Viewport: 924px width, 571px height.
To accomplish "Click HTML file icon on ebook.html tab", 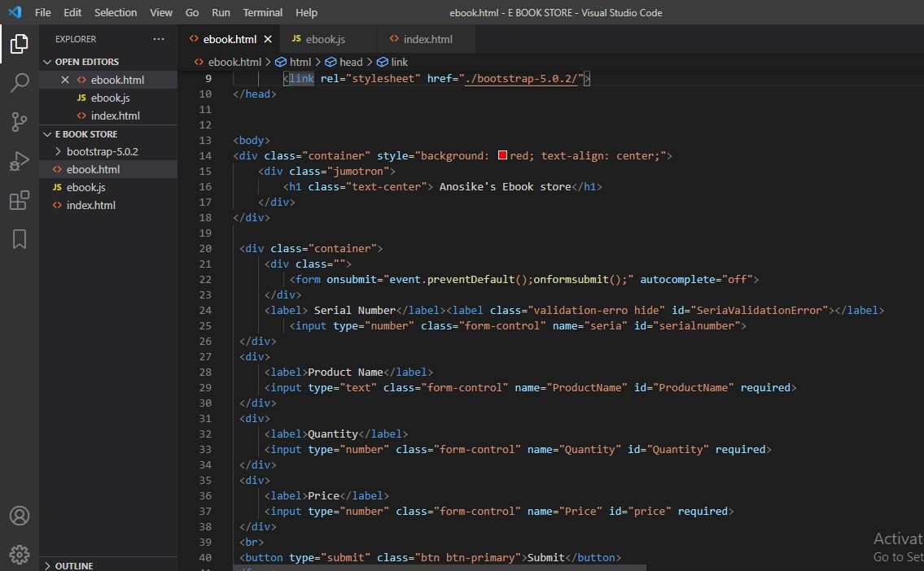I will click(193, 39).
